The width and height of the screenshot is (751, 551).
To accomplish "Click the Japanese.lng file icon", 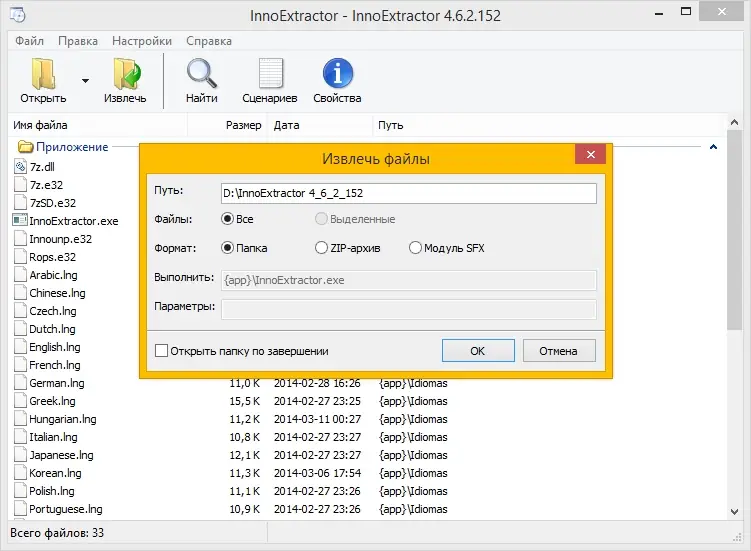I will (x=20, y=455).
